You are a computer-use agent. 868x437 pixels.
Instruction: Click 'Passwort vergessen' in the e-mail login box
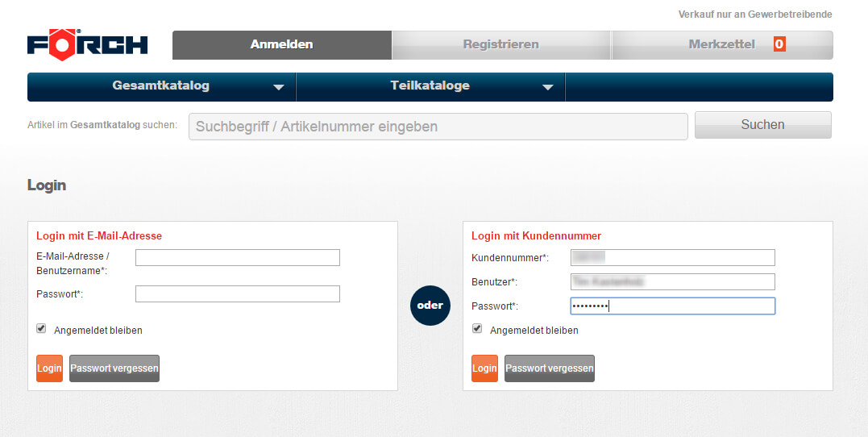(114, 368)
